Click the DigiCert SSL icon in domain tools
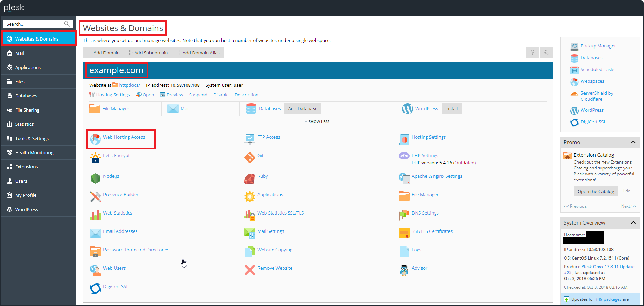Screen dimensions: 644x306 point(95,288)
